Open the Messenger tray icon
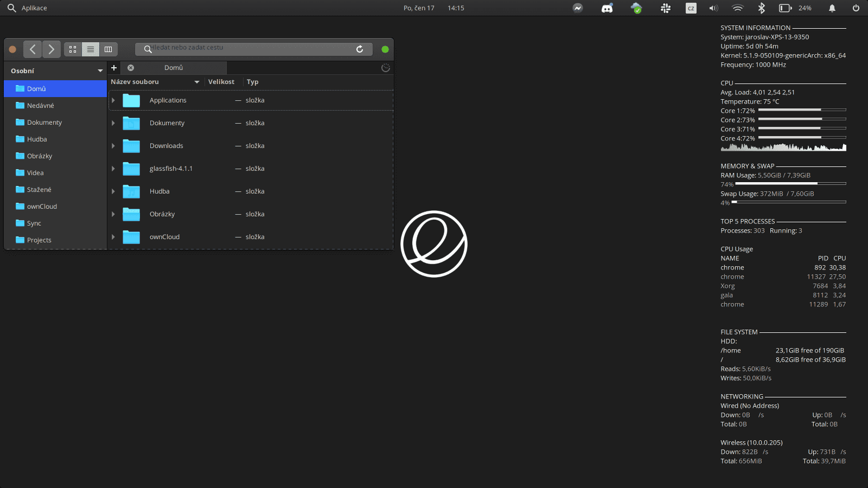 tap(578, 8)
